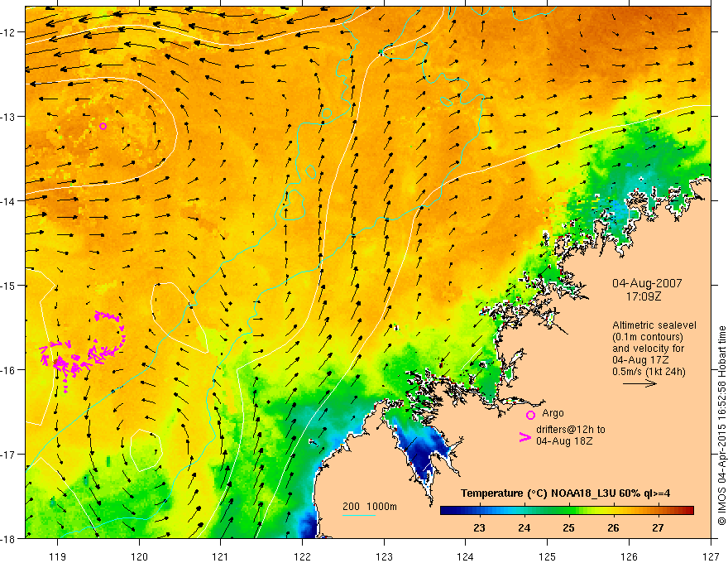
Task: Click the longitude axis label 120
Action: click(x=139, y=556)
